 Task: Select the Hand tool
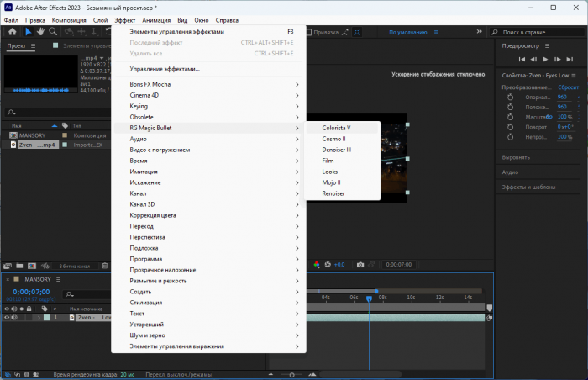(x=41, y=32)
